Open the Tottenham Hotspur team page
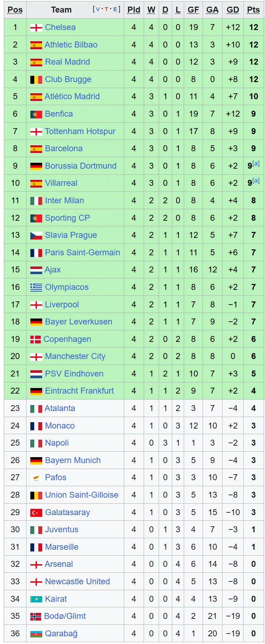The width and height of the screenshot is (265, 644). (80, 131)
